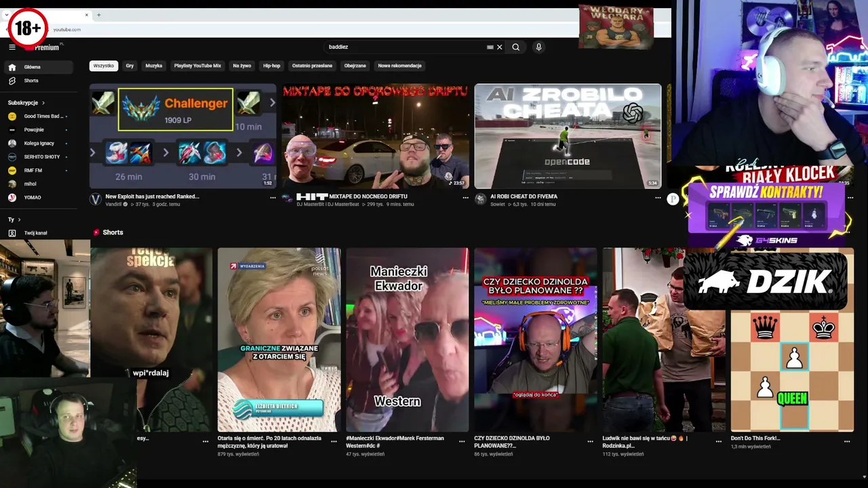Open Kolega Ignacy subscription channel
This screenshot has width=868, height=488.
(39, 143)
